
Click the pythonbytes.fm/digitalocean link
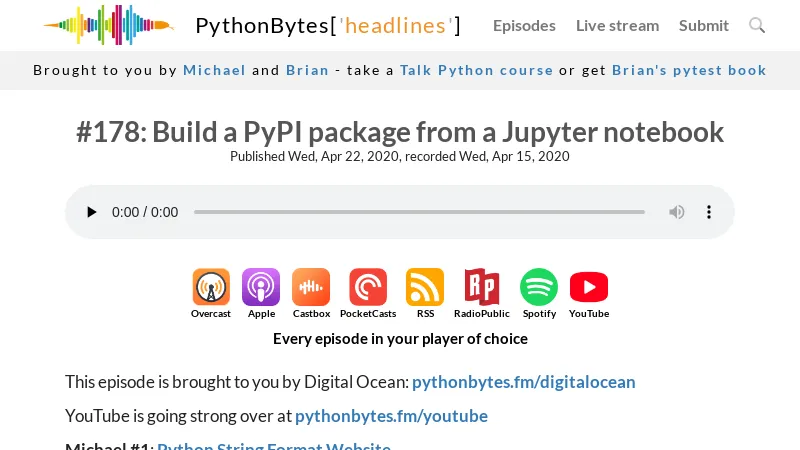tap(523, 382)
